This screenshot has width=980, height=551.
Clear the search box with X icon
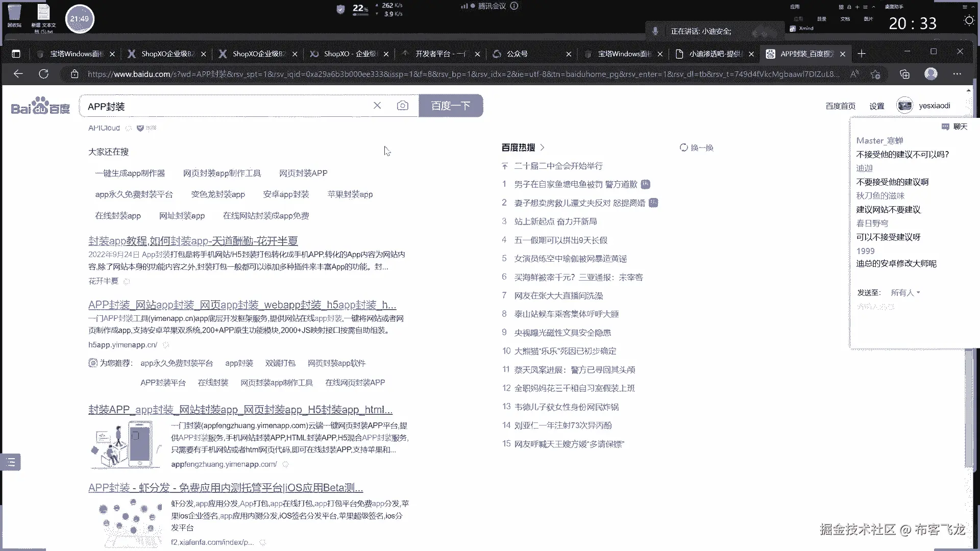click(x=377, y=106)
